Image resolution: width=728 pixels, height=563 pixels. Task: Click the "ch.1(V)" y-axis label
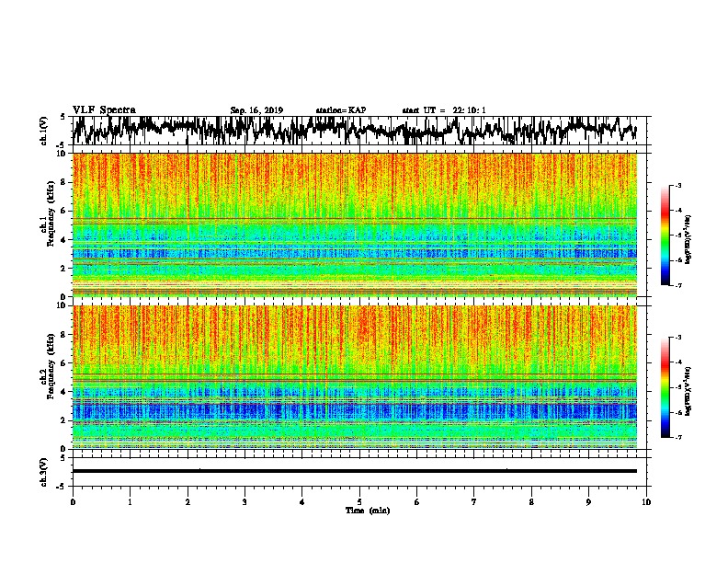(44, 131)
